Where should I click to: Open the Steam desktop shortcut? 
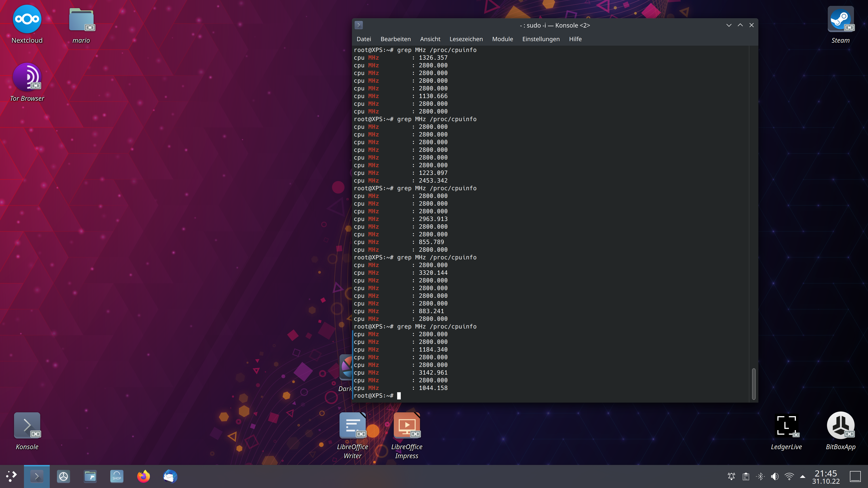coord(840,19)
